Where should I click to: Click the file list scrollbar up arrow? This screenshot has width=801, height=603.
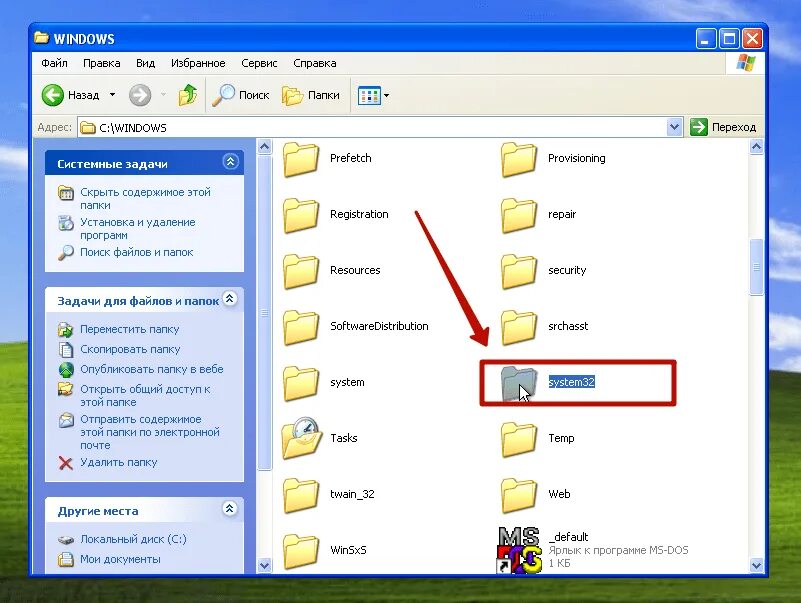pyautogui.click(x=757, y=147)
